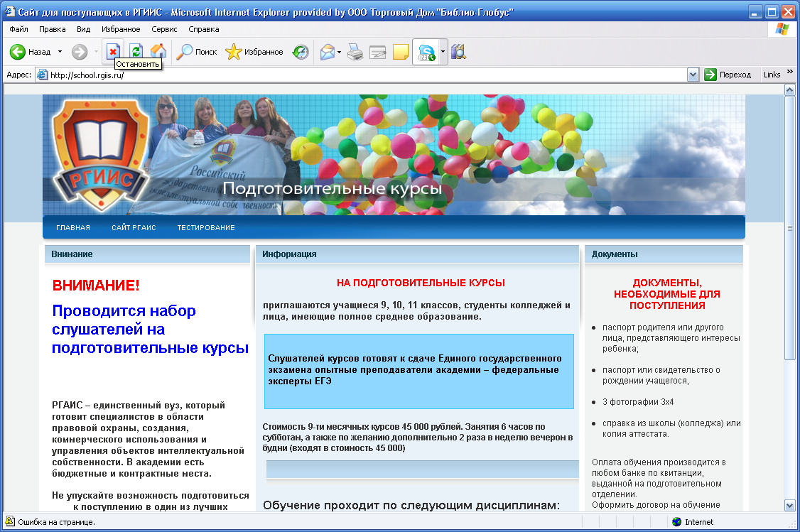800x532 pixels.
Task: Open the Избранное menu in menu bar
Action: (120, 29)
